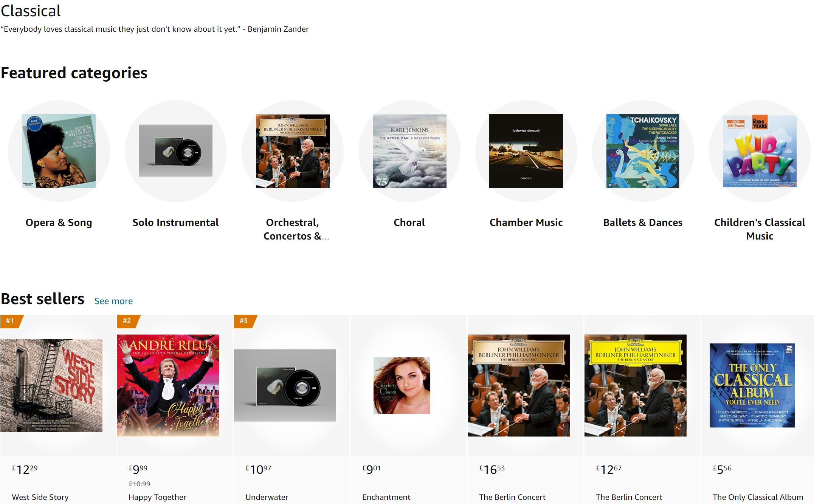Click See more next to Best sellers
Screen dimensions: 814x504
(113, 301)
